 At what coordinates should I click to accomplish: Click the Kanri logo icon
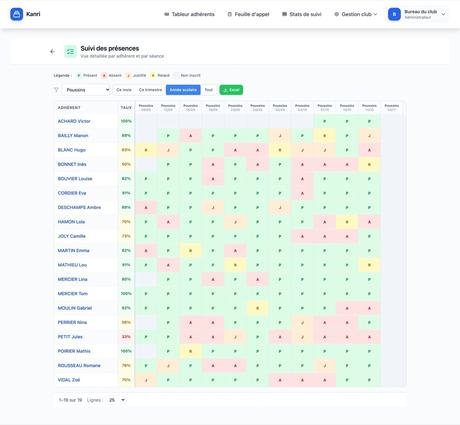click(x=16, y=14)
